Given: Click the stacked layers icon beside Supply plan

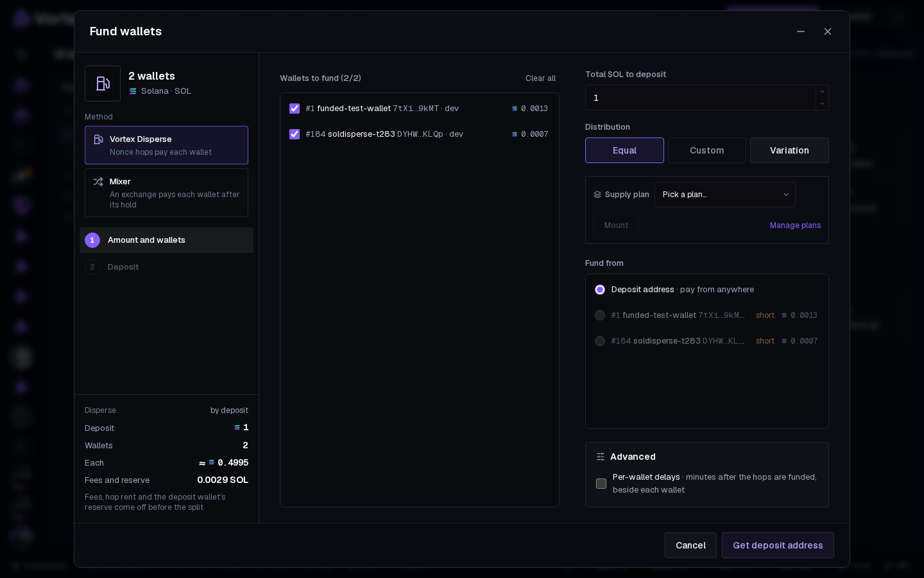Looking at the screenshot, I should click(597, 195).
